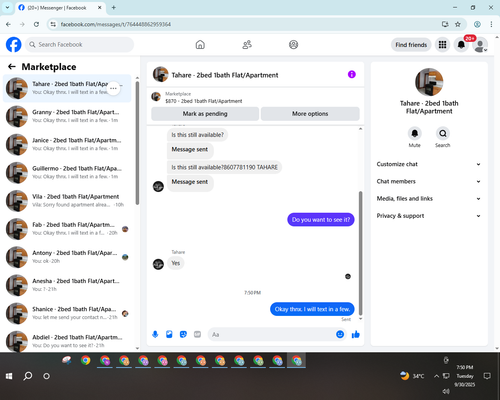Attach a file with the photo icon
Viewport: 500px width, 400px height.
click(x=169, y=334)
